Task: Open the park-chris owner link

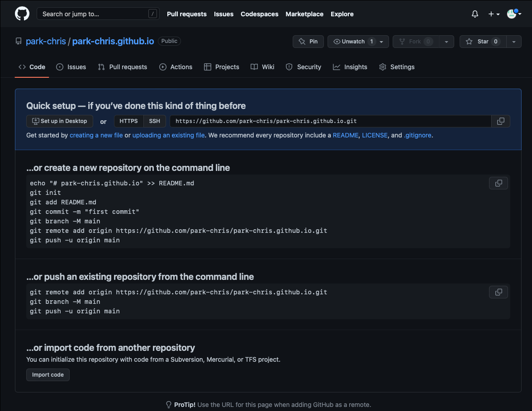Action: tap(46, 42)
